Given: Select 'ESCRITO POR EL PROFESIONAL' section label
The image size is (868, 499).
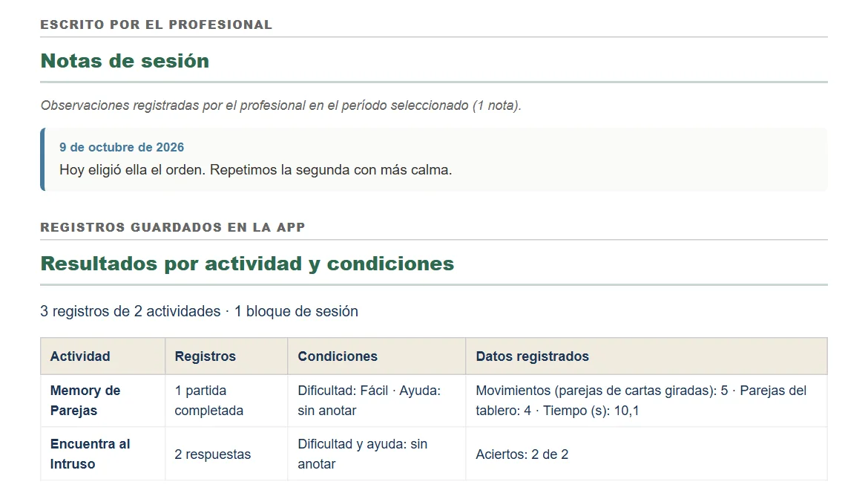Looking at the screenshot, I should (x=156, y=25).
